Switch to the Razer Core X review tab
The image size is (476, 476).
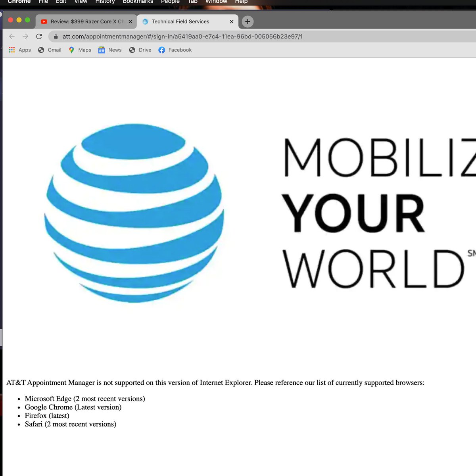[x=86, y=22]
